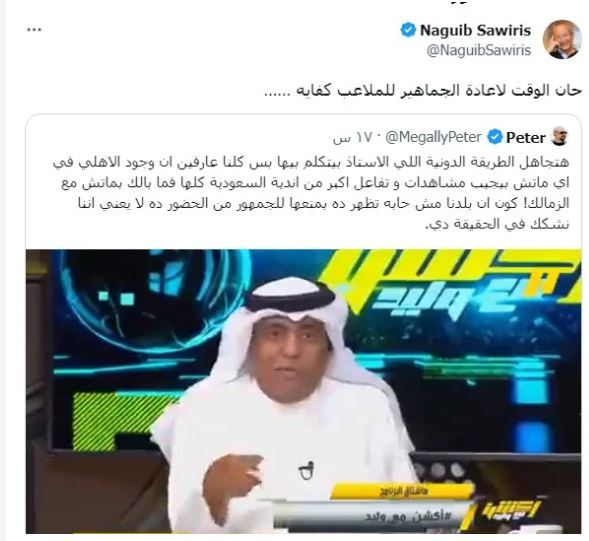Click the yellow caption bar in video
The width and height of the screenshot is (589, 541).
point(401,491)
